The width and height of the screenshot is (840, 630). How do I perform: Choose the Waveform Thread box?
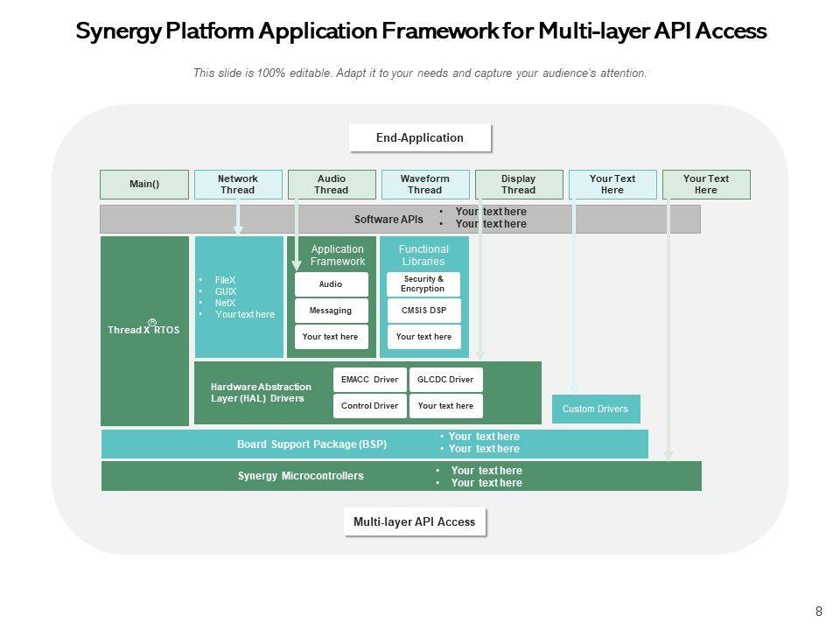pos(425,185)
